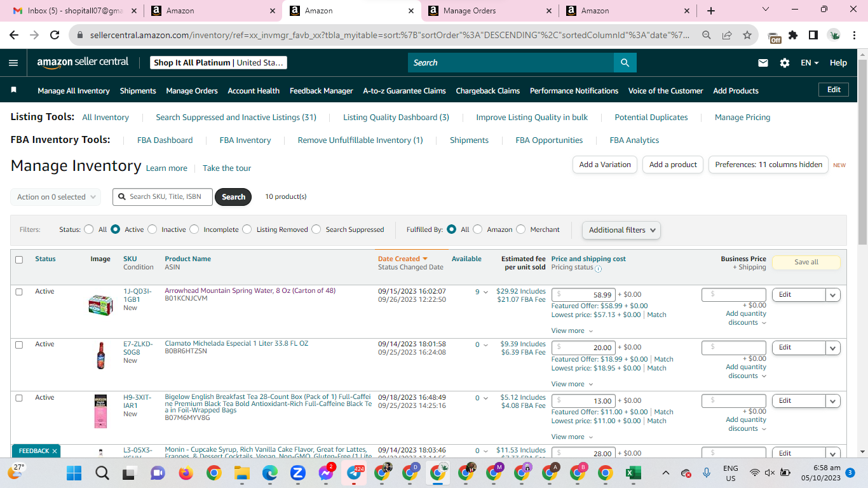The width and height of the screenshot is (868, 488).
Task: Bookmark this page with the star icon
Action: coord(747,35)
